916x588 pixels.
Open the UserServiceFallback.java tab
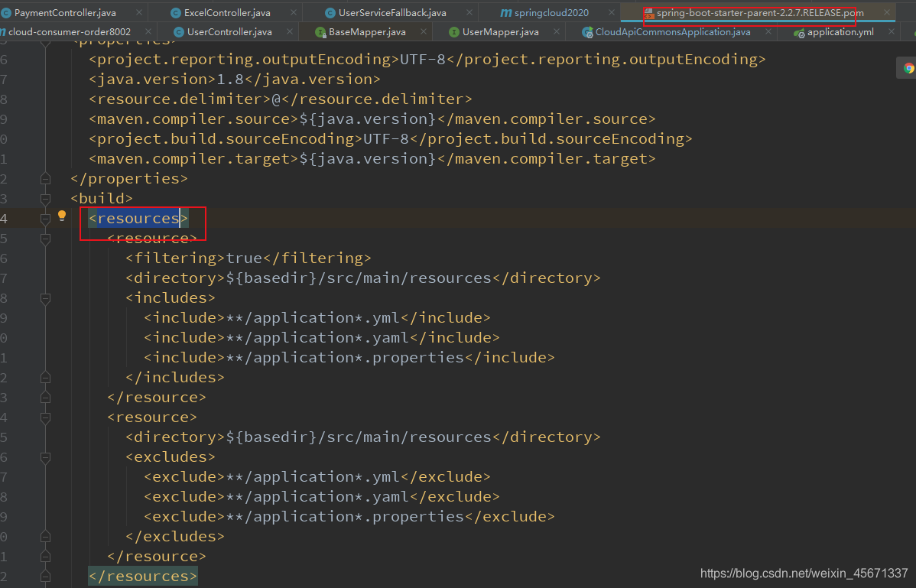392,12
